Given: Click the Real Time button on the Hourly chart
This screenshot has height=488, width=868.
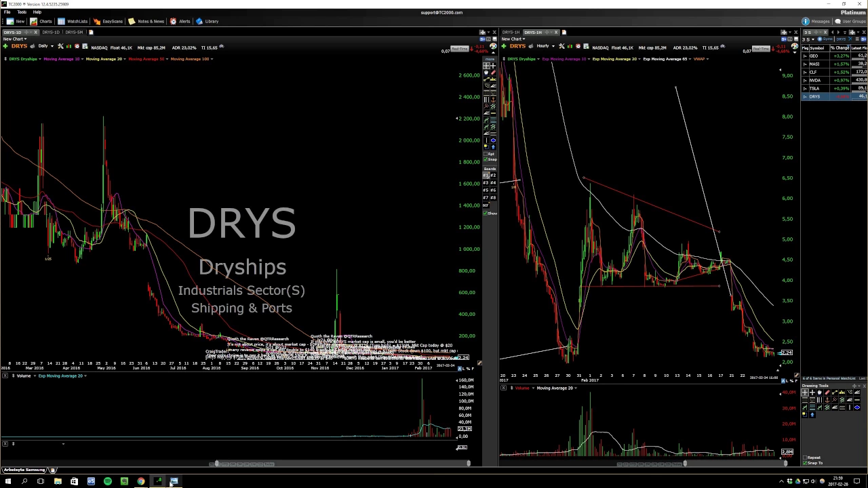Looking at the screenshot, I should (x=761, y=49).
